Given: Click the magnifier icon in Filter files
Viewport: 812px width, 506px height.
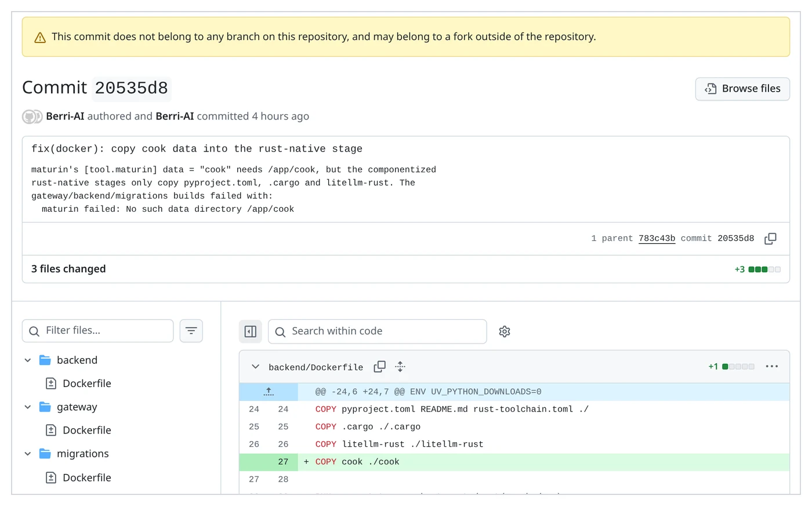Looking at the screenshot, I should 34,331.
